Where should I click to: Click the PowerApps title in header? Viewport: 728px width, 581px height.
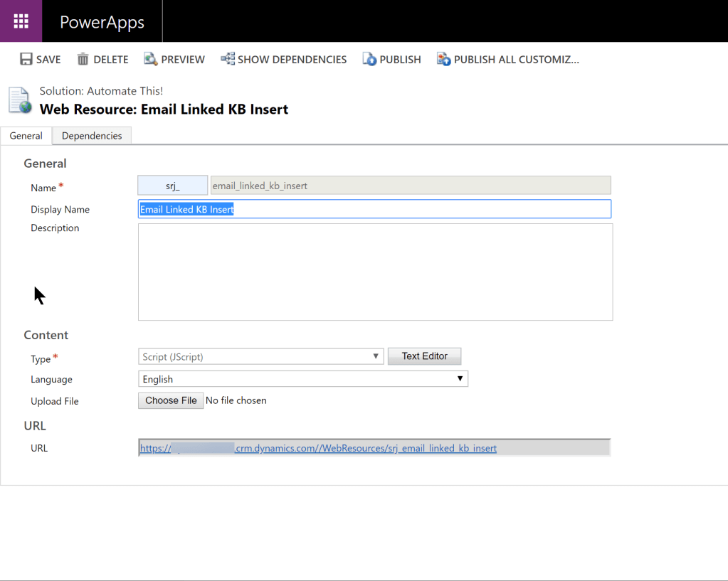coord(102,22)
